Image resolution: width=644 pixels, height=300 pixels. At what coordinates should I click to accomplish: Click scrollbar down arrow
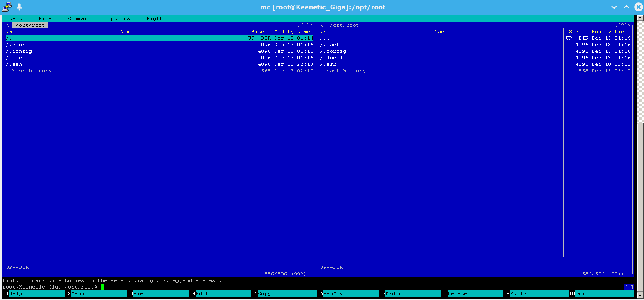640,295
